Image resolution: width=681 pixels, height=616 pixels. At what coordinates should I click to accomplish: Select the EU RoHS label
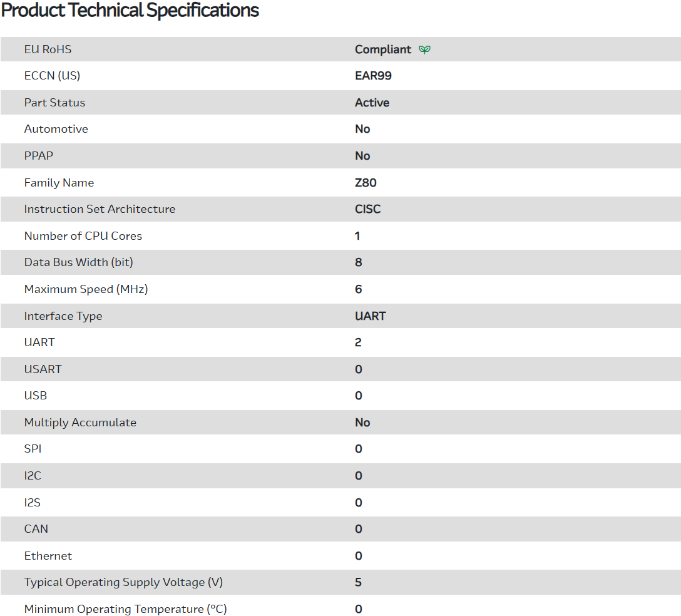[48, 49]
